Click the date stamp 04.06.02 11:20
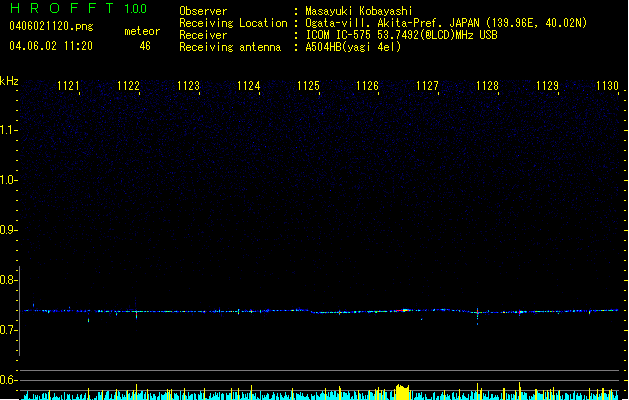Screen dimensions: 629x400 click(x=51, y=46)
